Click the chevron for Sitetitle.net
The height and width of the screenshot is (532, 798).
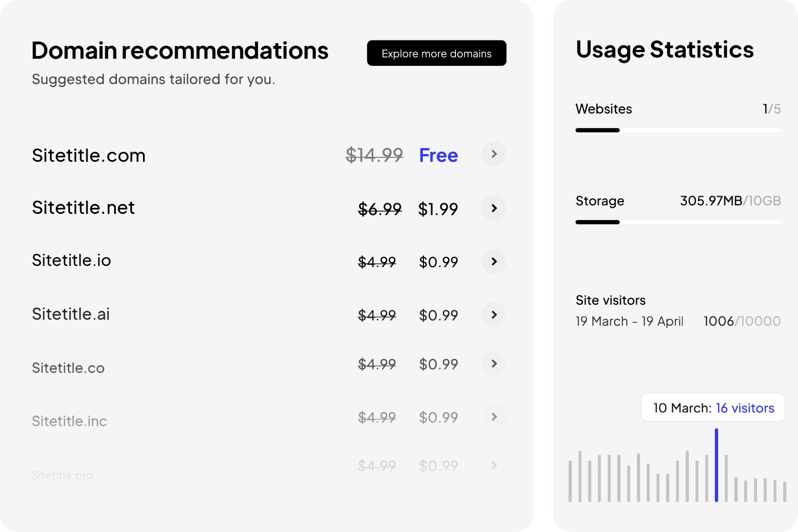click(494, 208)
